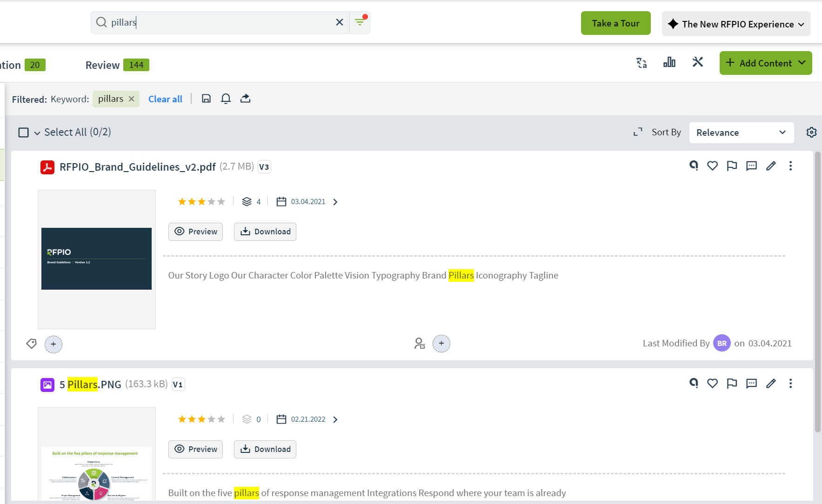
Task: Click the Clear all link
Action: (165, 99)
